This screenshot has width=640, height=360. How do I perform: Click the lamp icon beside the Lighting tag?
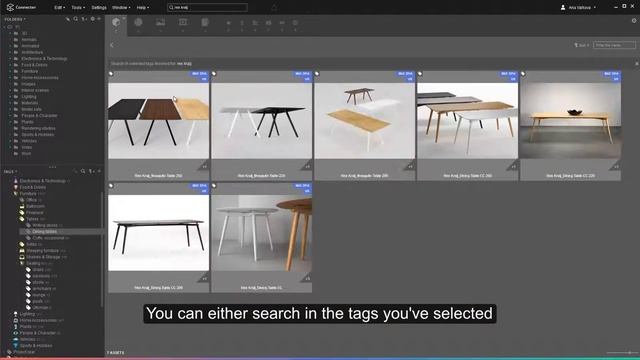(x=16, y=314)
